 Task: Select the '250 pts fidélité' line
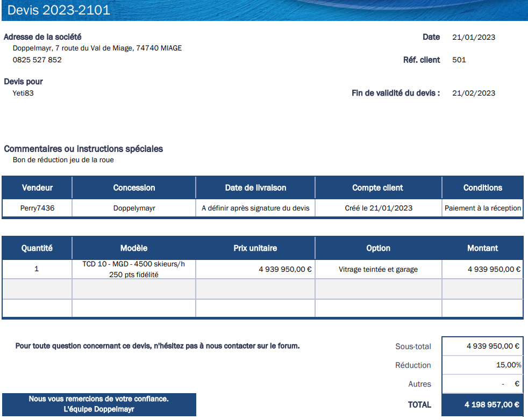134,275
